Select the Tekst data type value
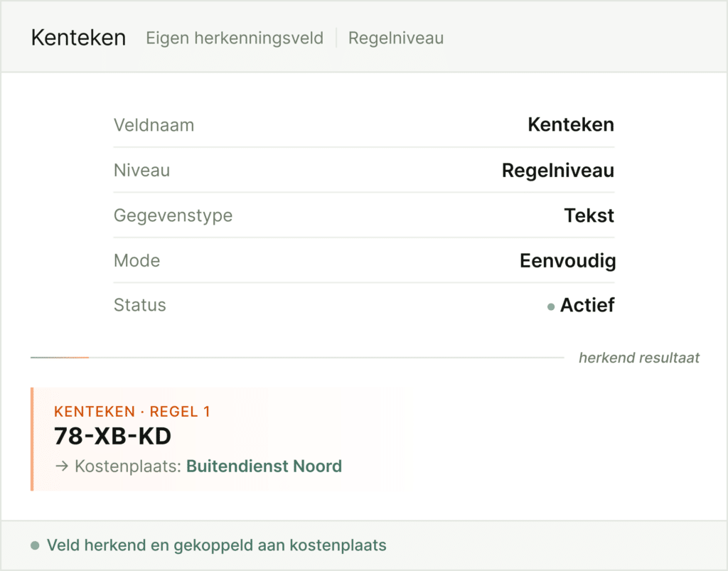Image resolution: width=728 pixels, height=571 pixels. point(589,215)
